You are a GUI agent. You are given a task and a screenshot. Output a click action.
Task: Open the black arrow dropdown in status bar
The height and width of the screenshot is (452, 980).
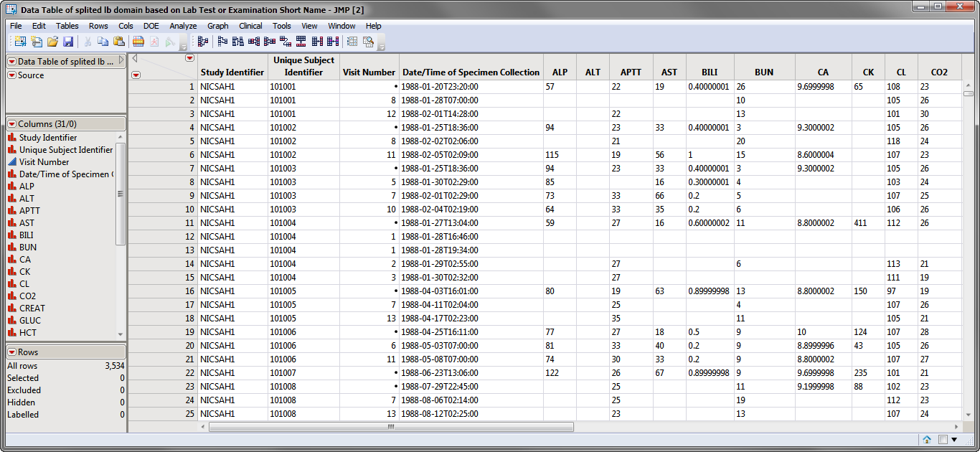954,440
